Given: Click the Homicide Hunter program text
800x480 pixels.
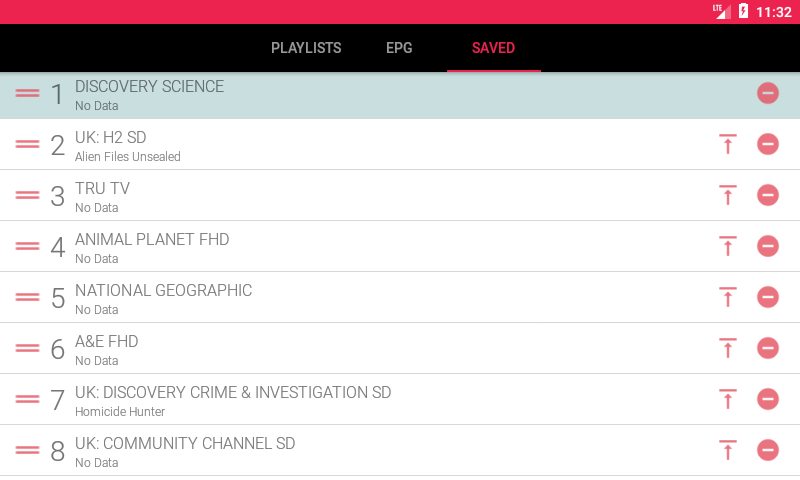Looking at the screenshot, I should tap(120, 412).
